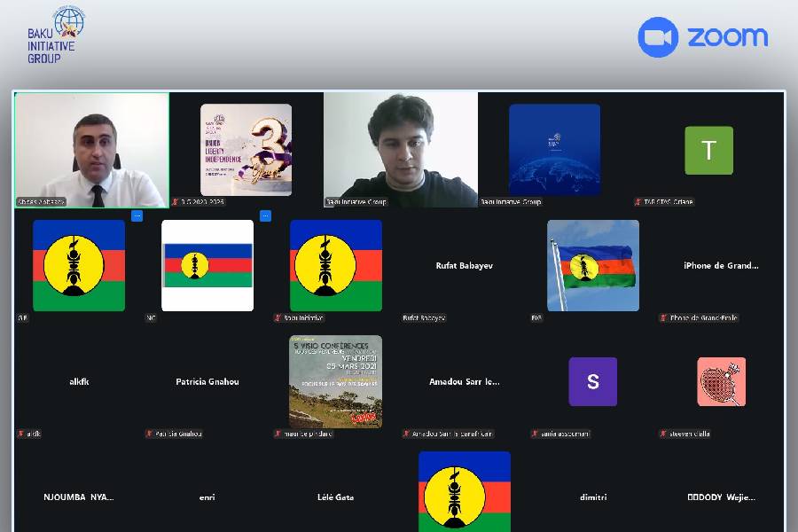Click muted mic icon beside small Baku Initiative flag label
798x532 pixels.
[x=278, y=318]
